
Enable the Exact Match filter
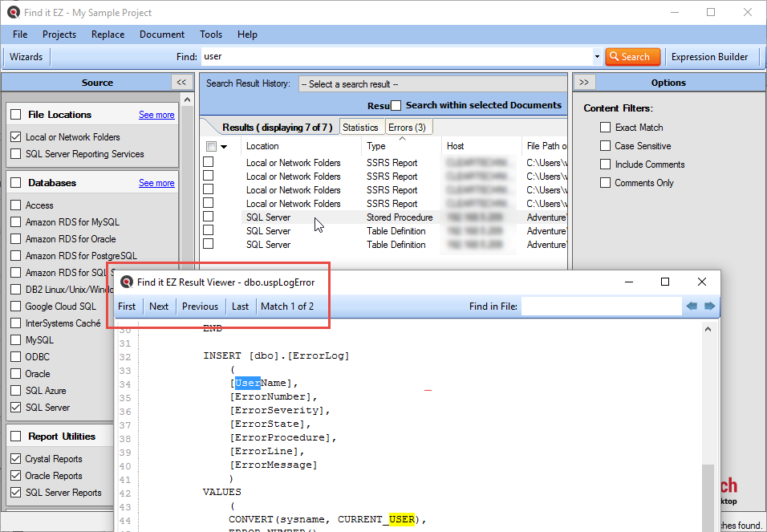pos(605,128)
